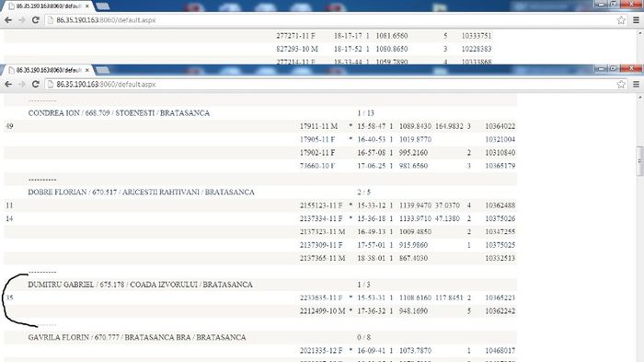644x362 pixels.
Task: Click ring 277271-11 F in the rear window
Action: 295,36
